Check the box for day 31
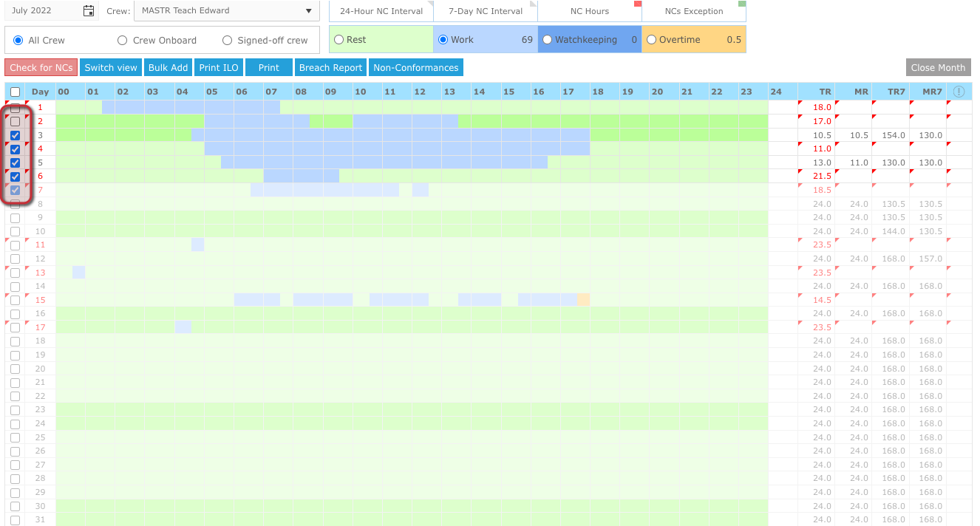This screenshot has height=526, width=980. pos(15,520)
